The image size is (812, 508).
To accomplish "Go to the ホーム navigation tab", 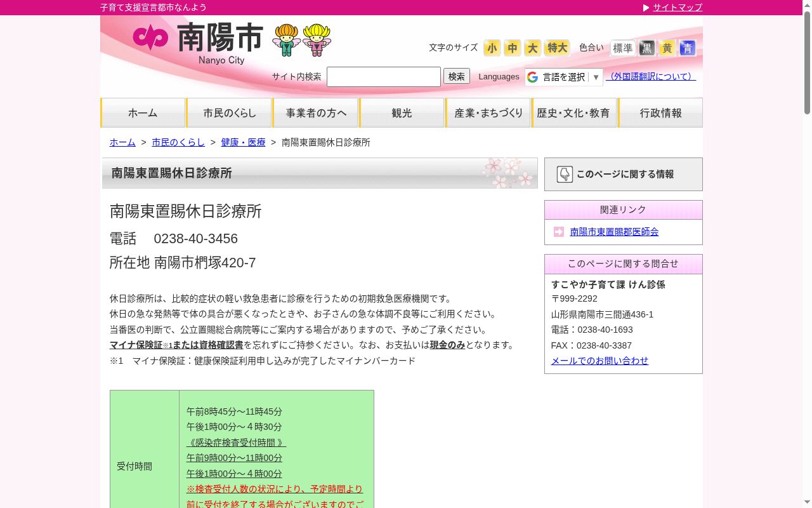I will click(x=143, y=112).
